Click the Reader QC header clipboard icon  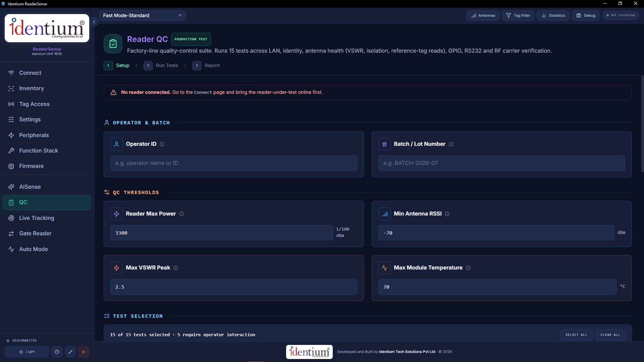(113, 44)
